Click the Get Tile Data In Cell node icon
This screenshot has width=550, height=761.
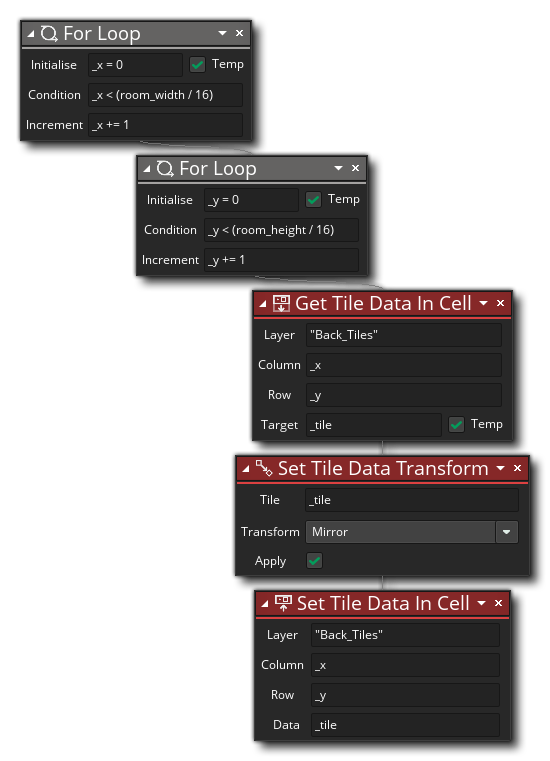point(281,303)
